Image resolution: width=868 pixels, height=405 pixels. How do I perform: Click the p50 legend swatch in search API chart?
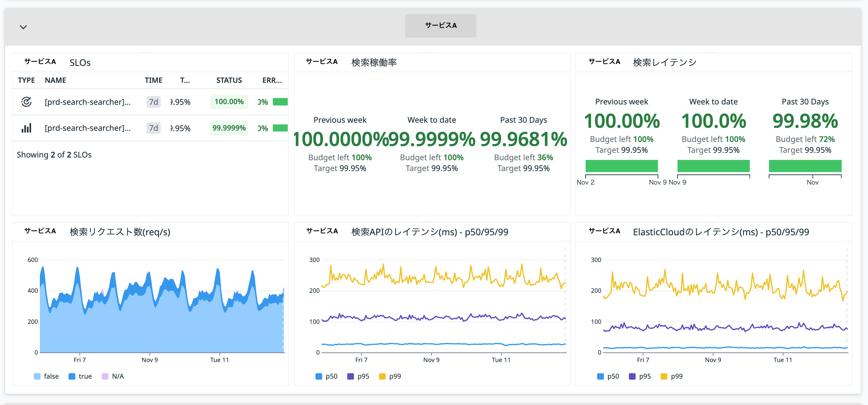click(319, 376)
